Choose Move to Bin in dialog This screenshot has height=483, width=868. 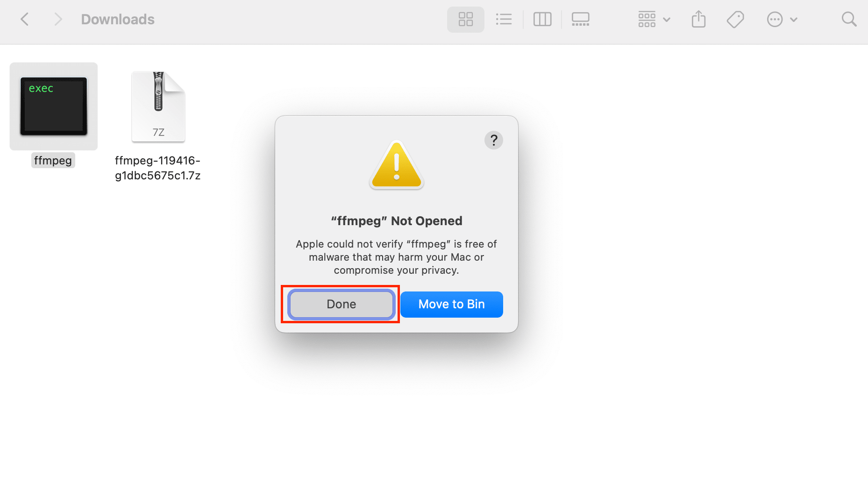click(451, 304)
